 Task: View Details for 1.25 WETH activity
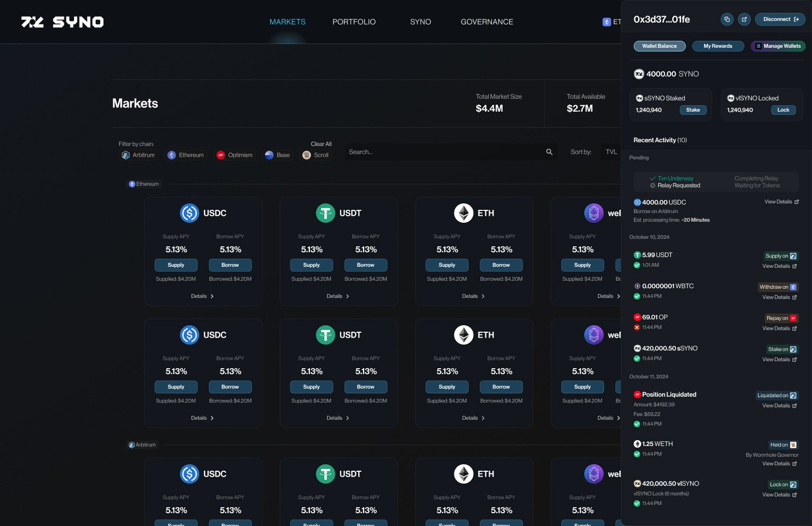pyautogui.click(x=780, y=464)
